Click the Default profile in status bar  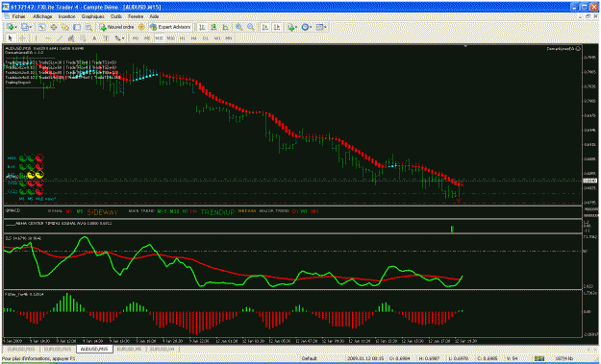309,358
